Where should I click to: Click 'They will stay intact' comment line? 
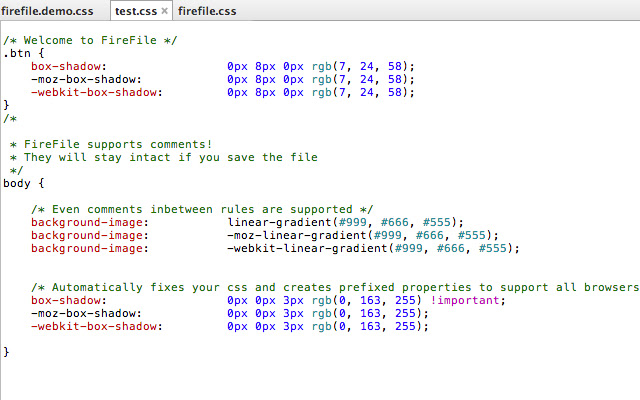coord(163,158)
